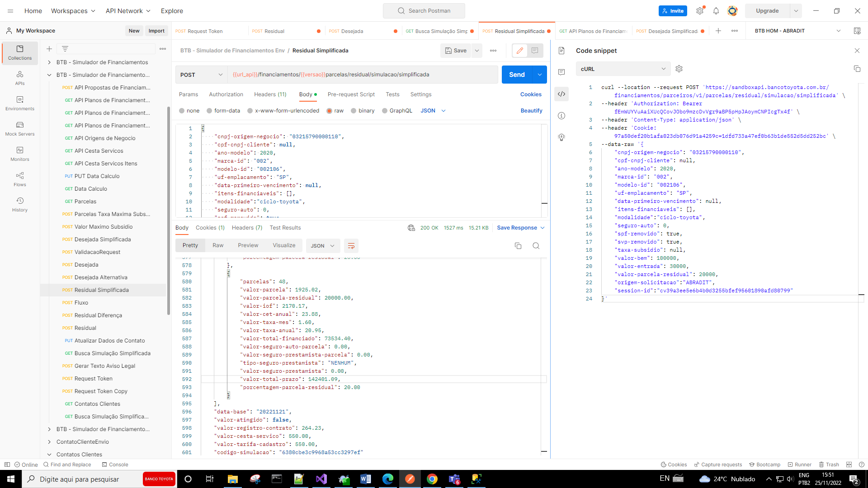Screen dimensions: 868x488
Task: Open the Environments sidebar panel
Action: 20,103
